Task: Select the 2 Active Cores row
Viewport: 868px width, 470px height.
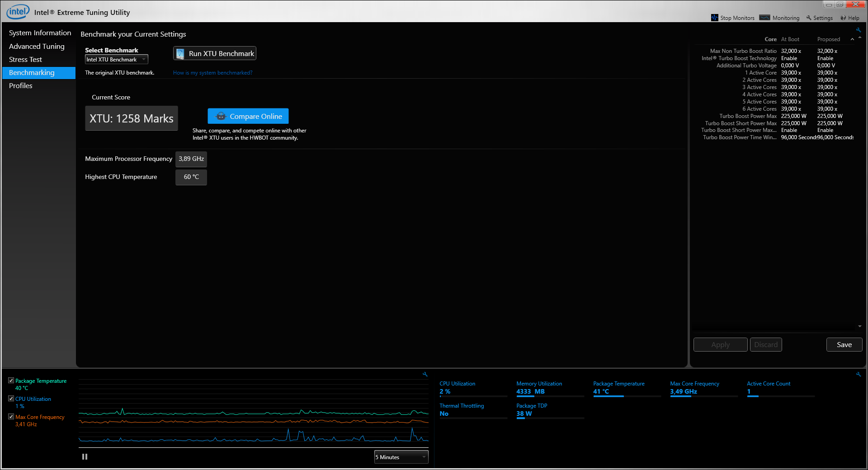Action: [774, 80]
